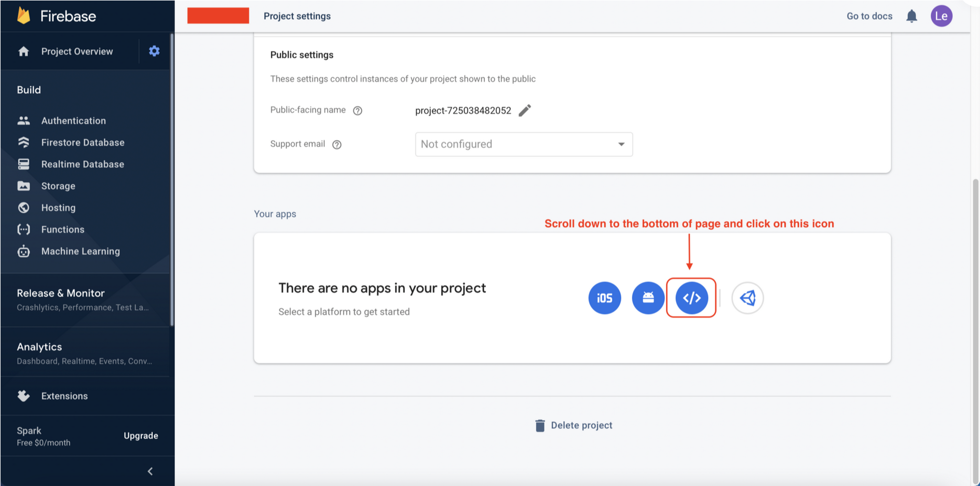
Task: Click the Project Overview home icon
Action: 23,51
